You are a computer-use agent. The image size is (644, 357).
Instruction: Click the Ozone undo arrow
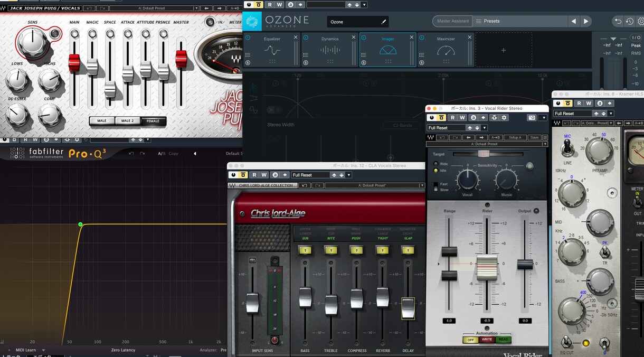618,22
